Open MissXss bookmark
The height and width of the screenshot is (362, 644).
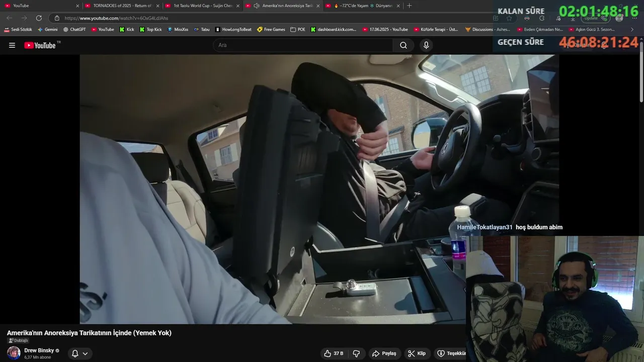pos(178,30)
